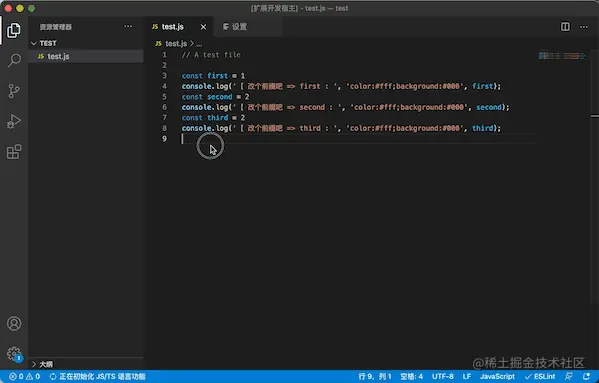This screenshot has height=383, width=599.
Task: Change file encoding UTF-8
Action: 443,377
